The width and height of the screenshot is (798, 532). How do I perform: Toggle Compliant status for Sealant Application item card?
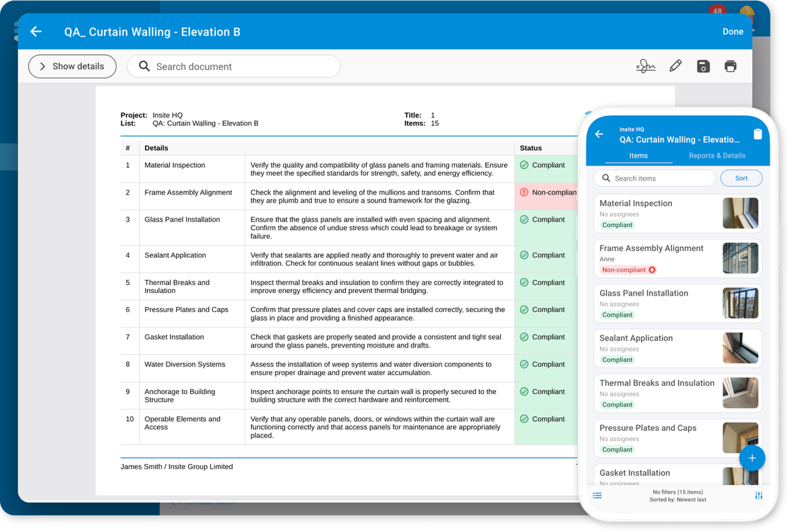pyautogui.click(x=617, y=360)
